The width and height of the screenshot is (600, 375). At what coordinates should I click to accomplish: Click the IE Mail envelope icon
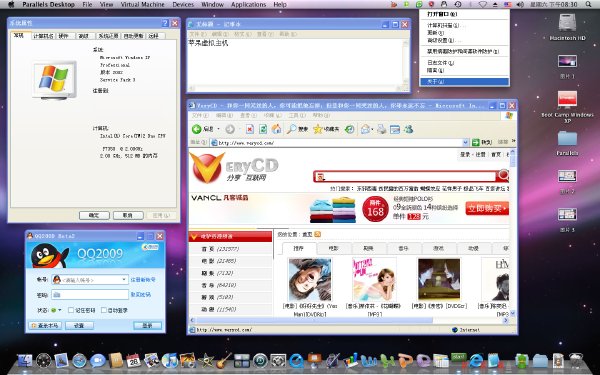365,129
